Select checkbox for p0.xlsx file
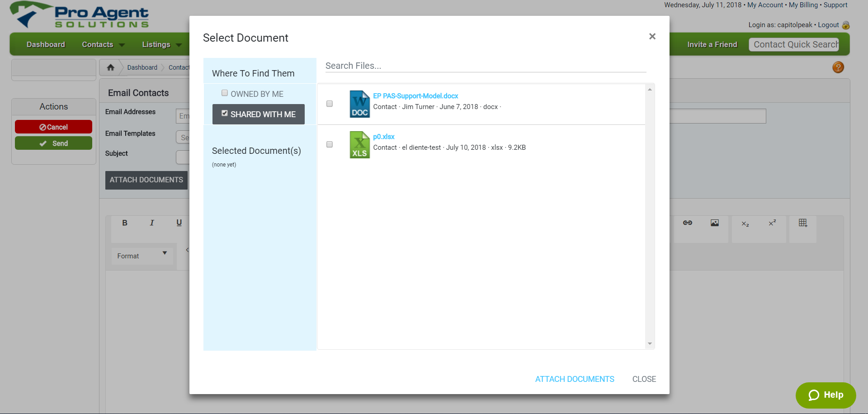868x414 pixels. point(330,144)
